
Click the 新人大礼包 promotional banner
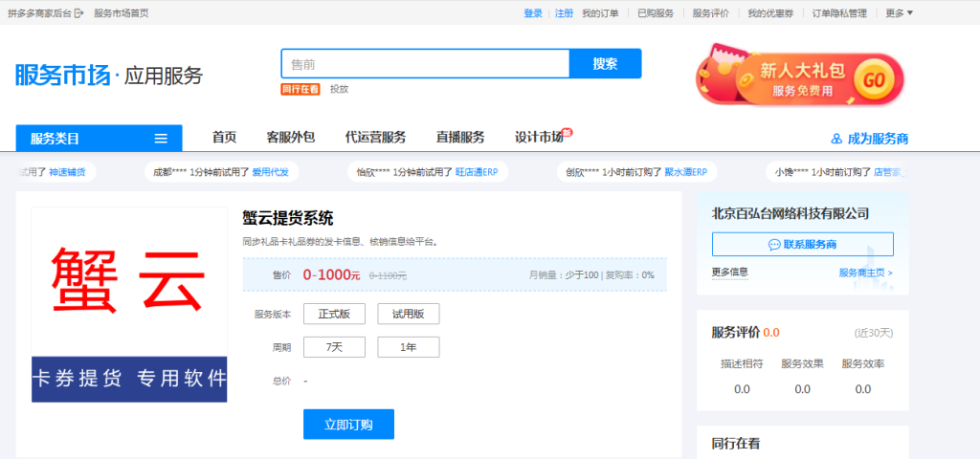pyautogui.click(x=800, y=76)
